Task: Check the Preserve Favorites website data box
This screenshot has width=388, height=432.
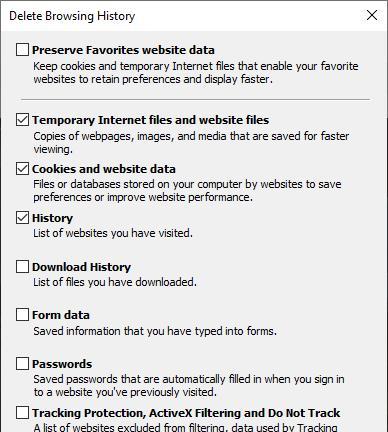Action: pos(22,50)
